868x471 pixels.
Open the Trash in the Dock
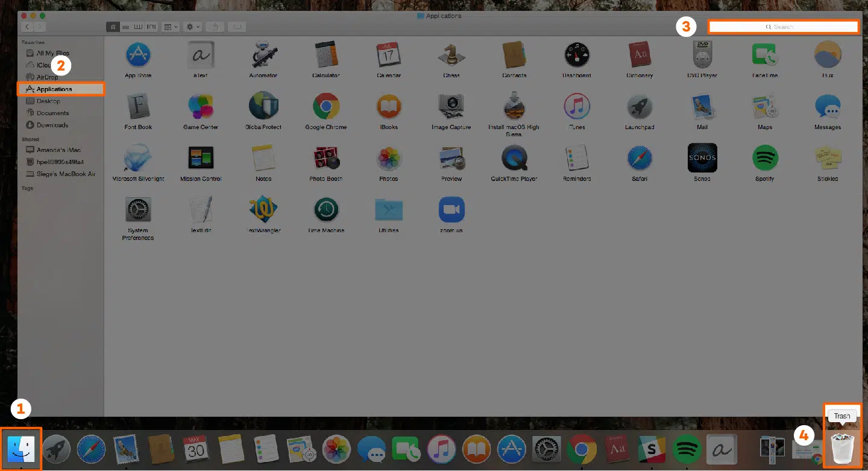(x=842, y=449)
